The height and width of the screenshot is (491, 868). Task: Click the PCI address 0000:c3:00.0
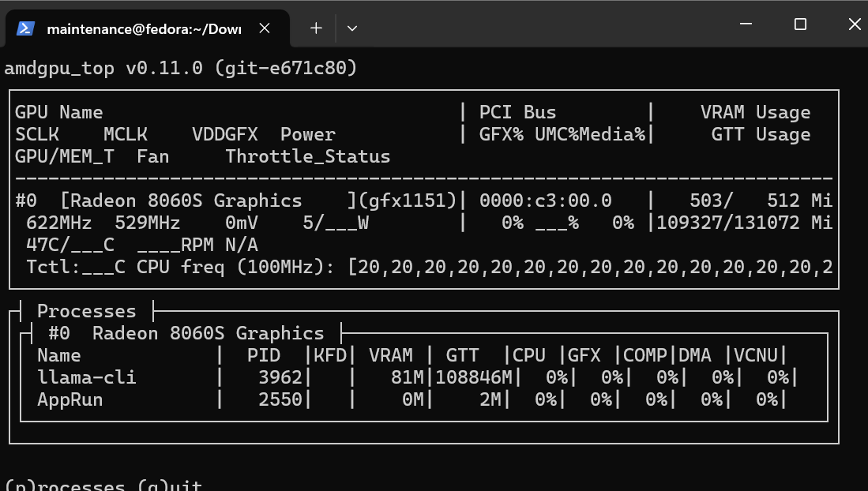coord(545,201)
